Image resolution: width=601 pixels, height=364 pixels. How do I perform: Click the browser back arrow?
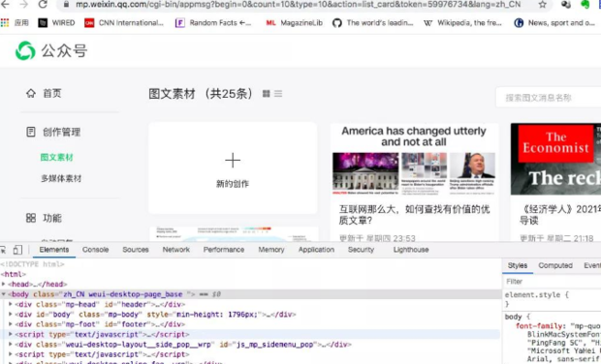(5, 4)
